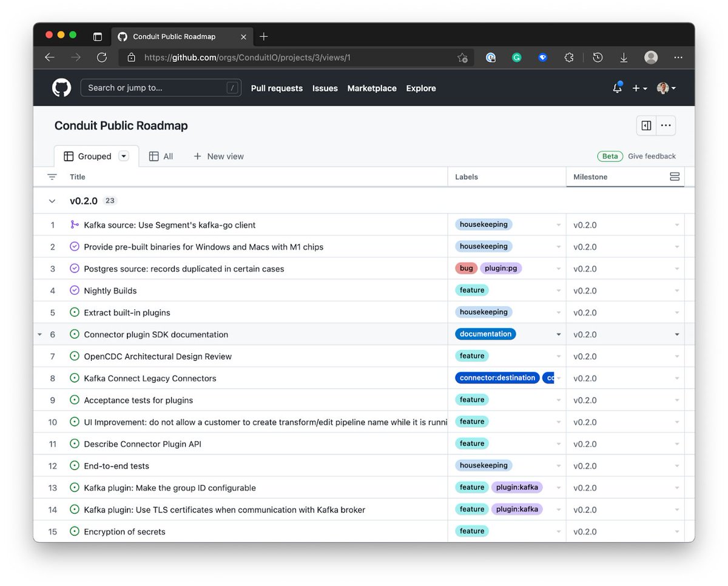Switch to the All view tab

pyautogui.click(x=161, y=156)
